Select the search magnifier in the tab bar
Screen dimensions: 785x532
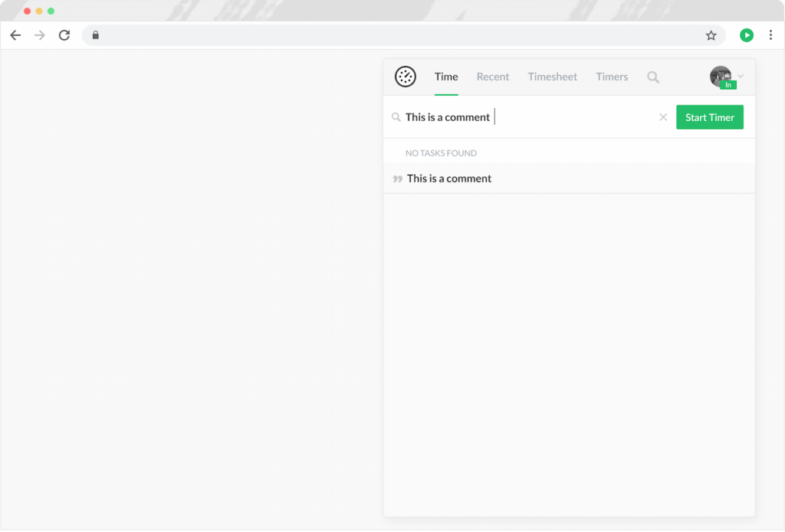(x=652, y=77)
